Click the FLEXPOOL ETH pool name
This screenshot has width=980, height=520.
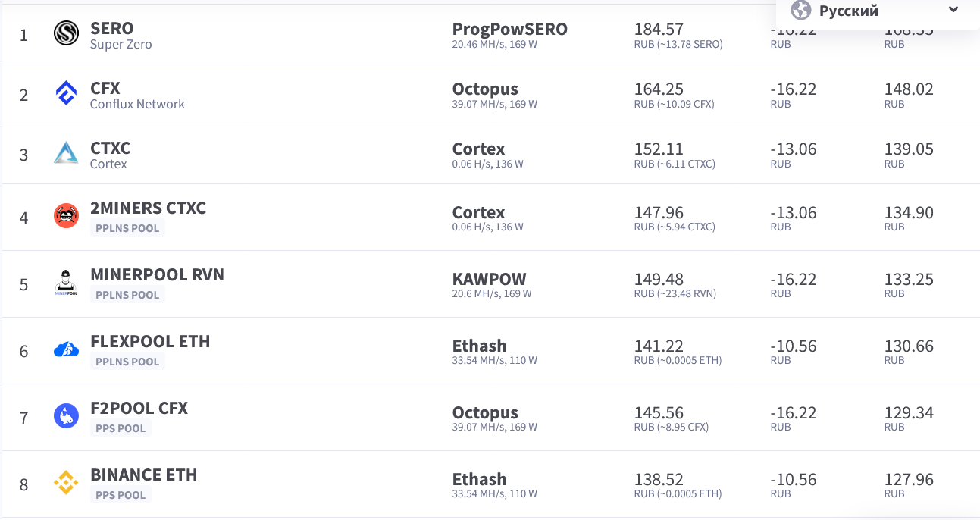tap(150, 341)
